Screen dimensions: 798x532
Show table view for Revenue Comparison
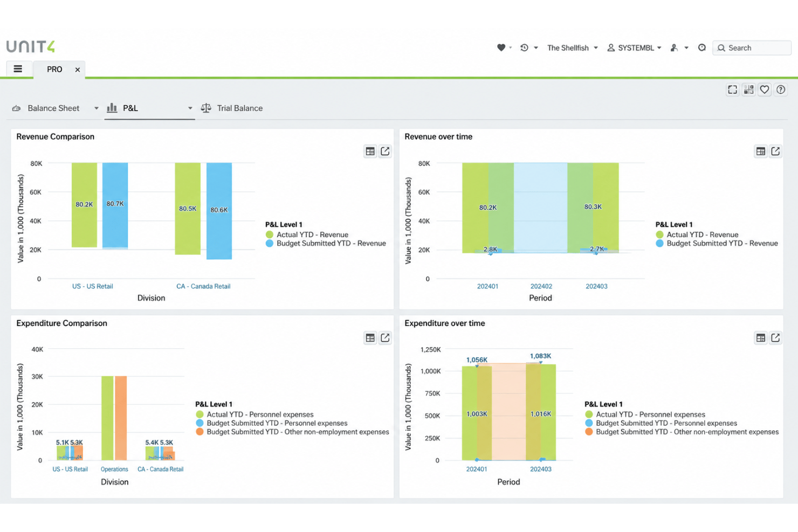pyautogui.click(x=370, y=151)
